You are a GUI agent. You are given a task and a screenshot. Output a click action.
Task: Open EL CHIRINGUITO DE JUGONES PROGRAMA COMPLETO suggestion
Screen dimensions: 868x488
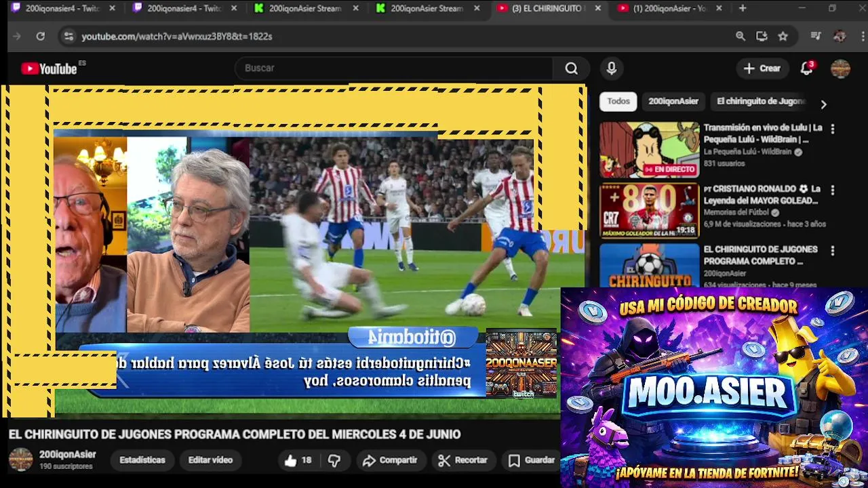coord(760,256)
